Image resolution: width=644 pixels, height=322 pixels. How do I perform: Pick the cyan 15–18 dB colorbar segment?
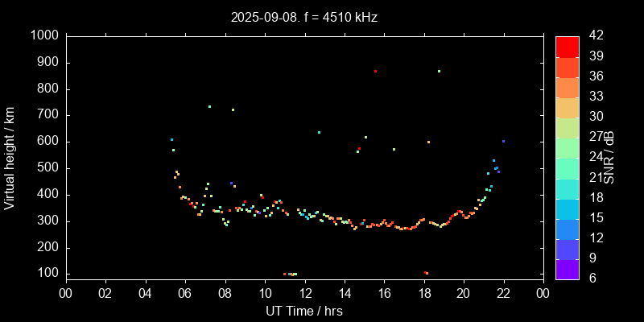point(567,208)
